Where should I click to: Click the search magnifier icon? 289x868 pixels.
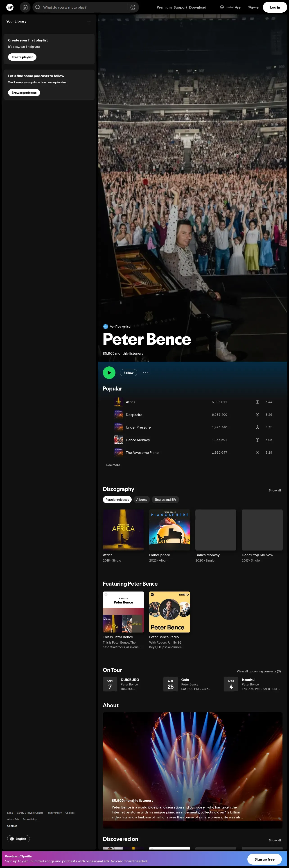[x=38, y=7]
